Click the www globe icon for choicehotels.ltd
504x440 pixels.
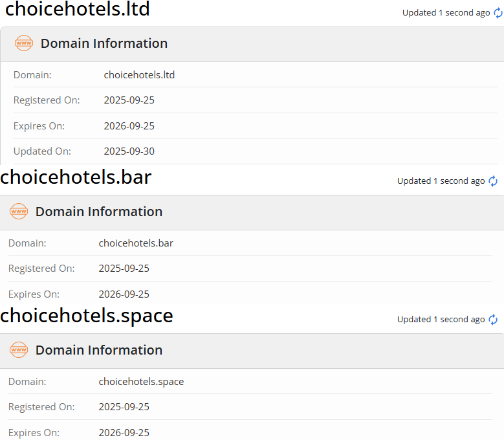(x=24, y=43)
